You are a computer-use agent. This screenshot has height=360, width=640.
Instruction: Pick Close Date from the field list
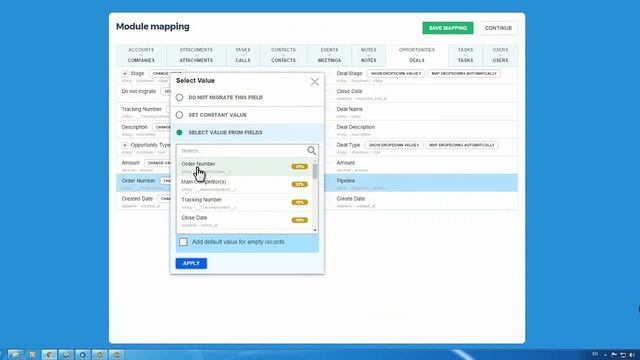tap(245, 221)
